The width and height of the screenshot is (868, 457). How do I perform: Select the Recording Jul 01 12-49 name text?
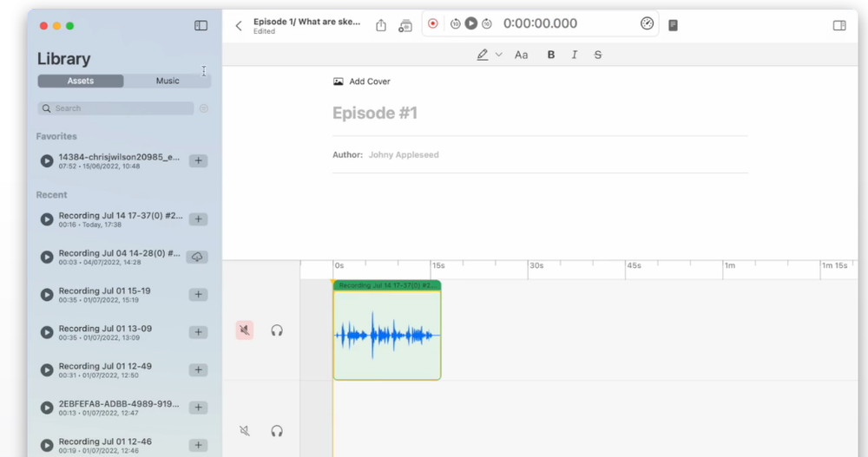pos(105,366)
